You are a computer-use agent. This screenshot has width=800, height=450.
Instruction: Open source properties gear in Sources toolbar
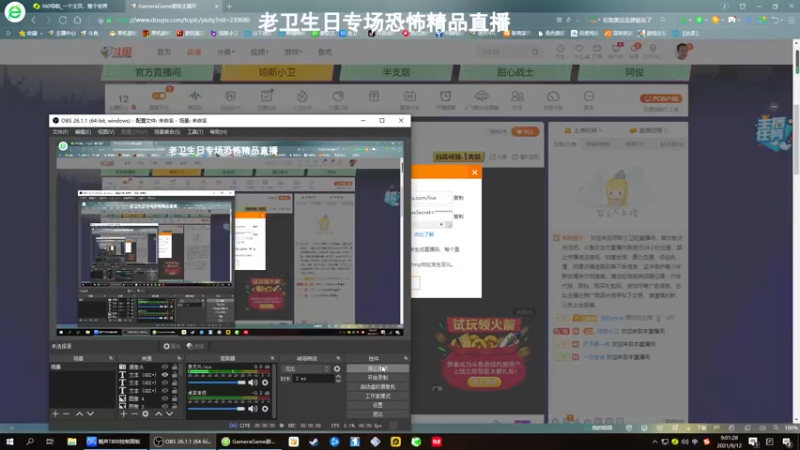[145, 414]
